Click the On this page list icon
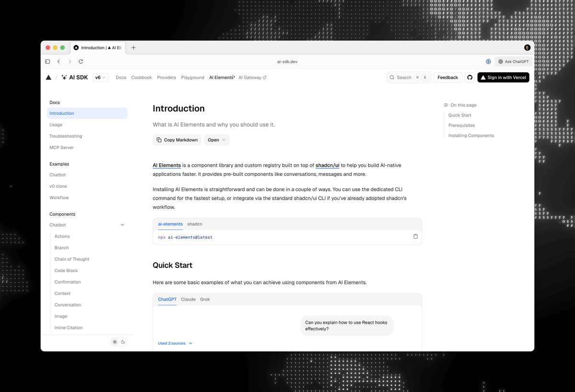575x392 pixels. click(x=446, y=105)
